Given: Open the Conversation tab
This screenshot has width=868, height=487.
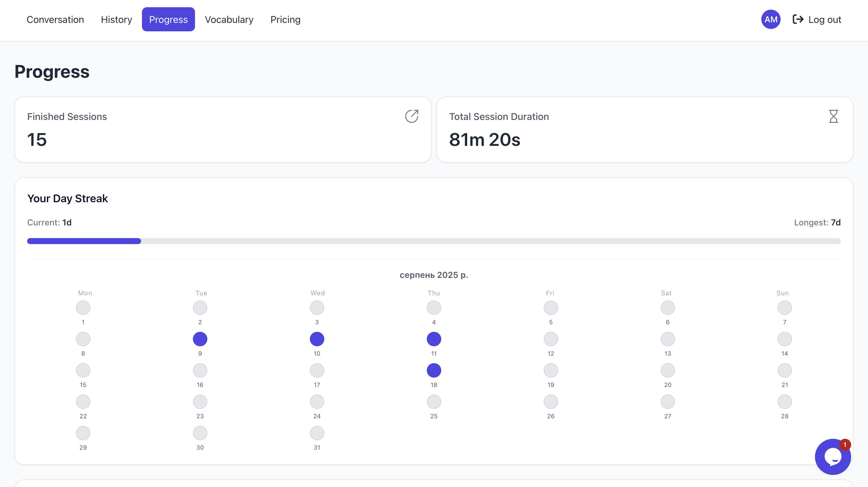Looking at the screenshot, I should click(55, 20).
